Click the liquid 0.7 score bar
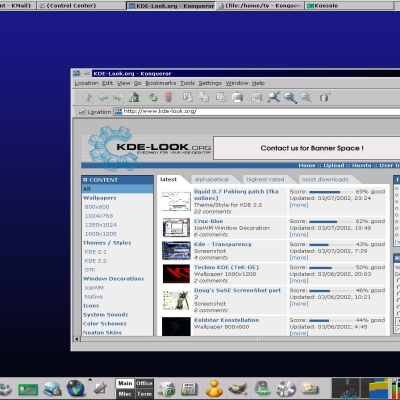This screenshot has height=400, width=400. [331, 192]
